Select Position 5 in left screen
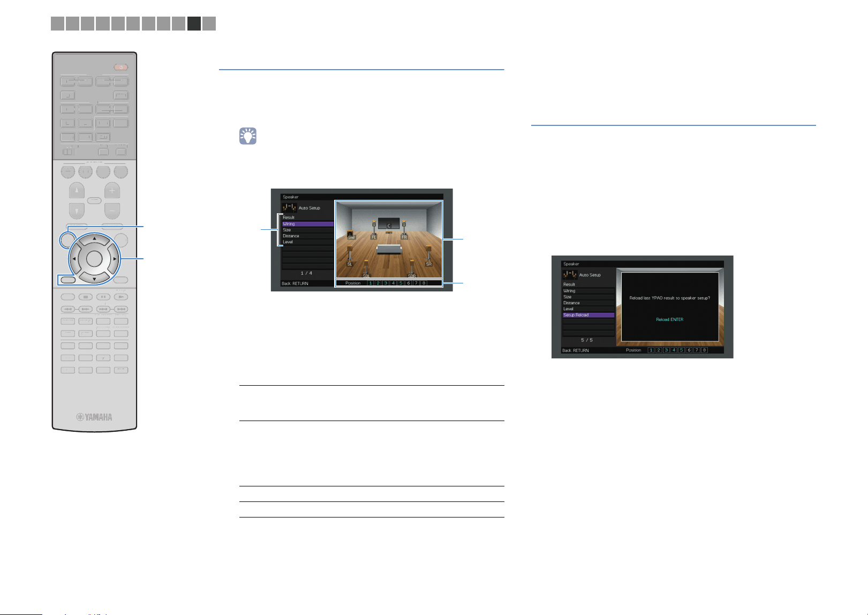Image resolution: width=868 pixels, height=615 pixels. coord(401,283)
